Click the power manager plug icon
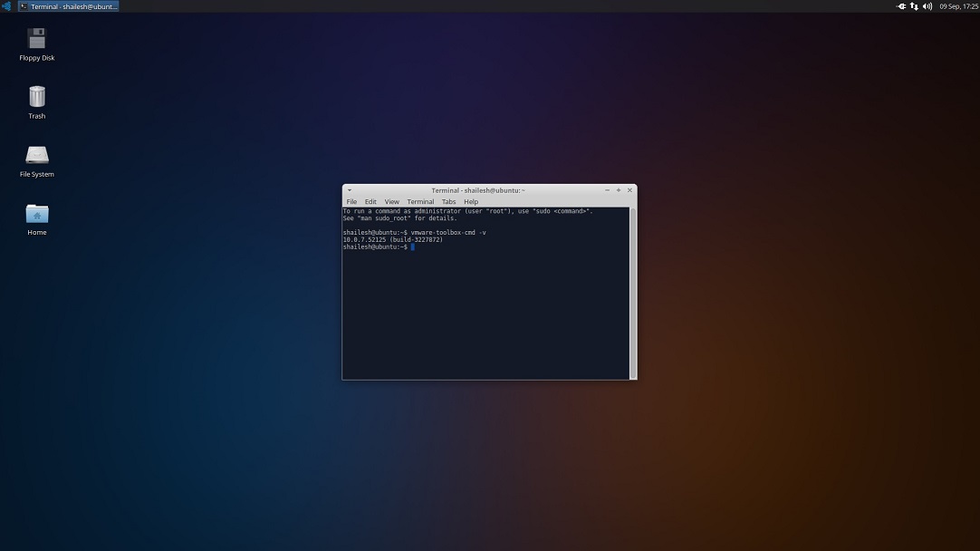 (900, 6)
